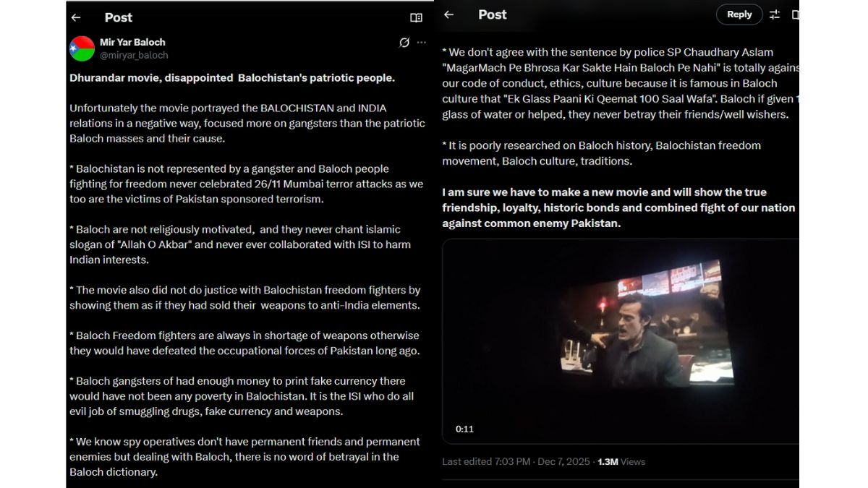868x488 pixels.
Task: Open the three-dot more menu on the post
Action: [422, 43]
